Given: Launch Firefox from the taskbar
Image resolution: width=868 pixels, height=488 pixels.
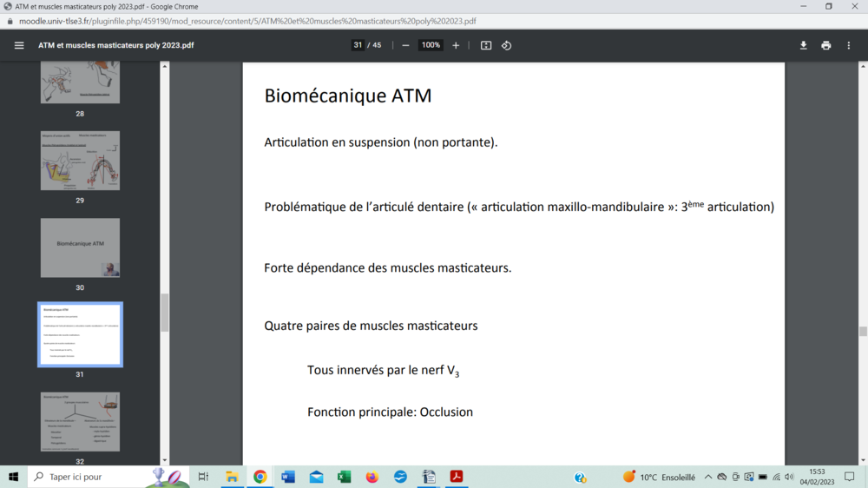Looking at the screenshot, I should click(x=372, y=477).
